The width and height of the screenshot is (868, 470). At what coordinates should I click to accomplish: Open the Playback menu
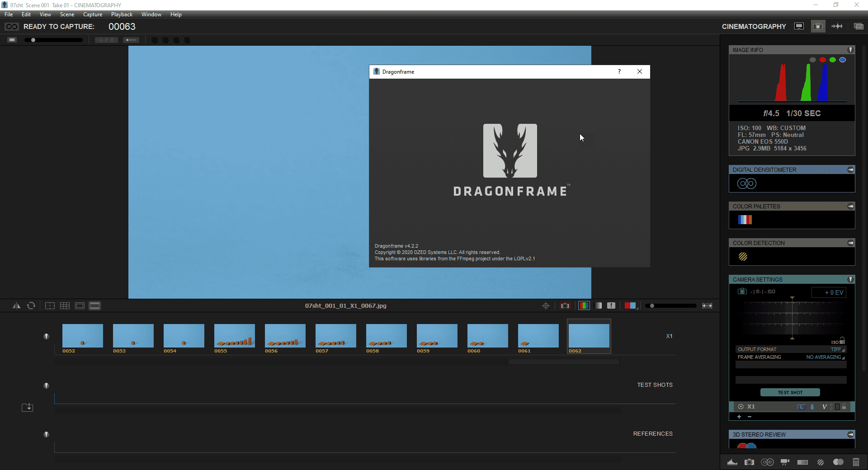coord(122,14)
